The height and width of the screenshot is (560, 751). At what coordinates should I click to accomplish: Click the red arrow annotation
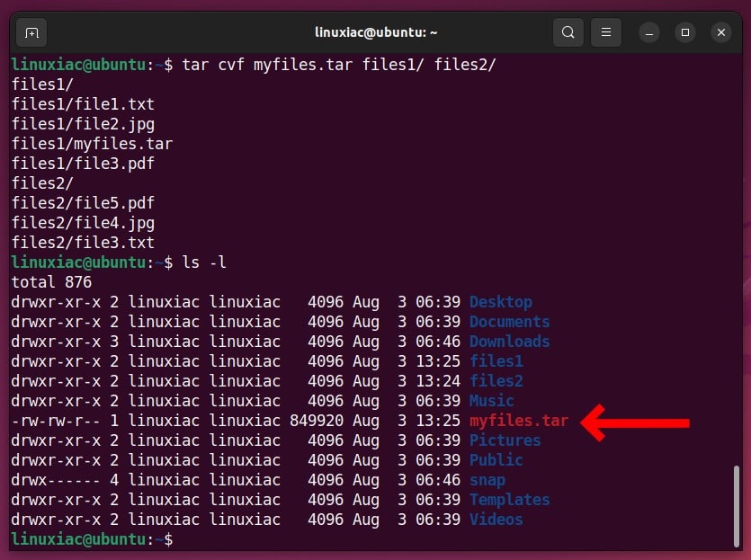(x=635, y=422)
